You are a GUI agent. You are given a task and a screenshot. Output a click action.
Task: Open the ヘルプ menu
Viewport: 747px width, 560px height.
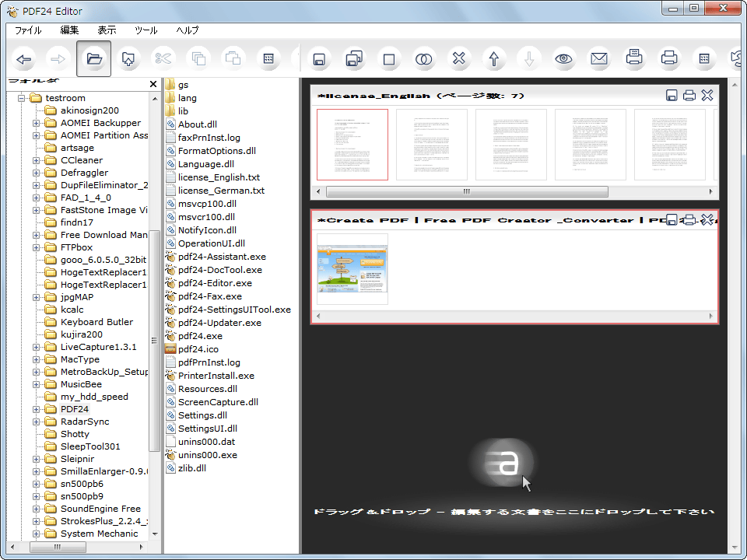(x=188, y=30)
